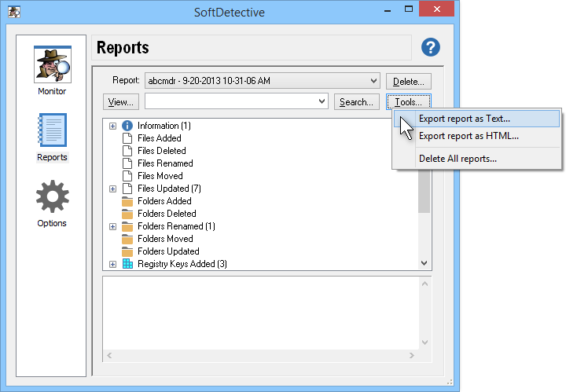Choose Delete All reports
566x392 pixels.
(476, 159)
